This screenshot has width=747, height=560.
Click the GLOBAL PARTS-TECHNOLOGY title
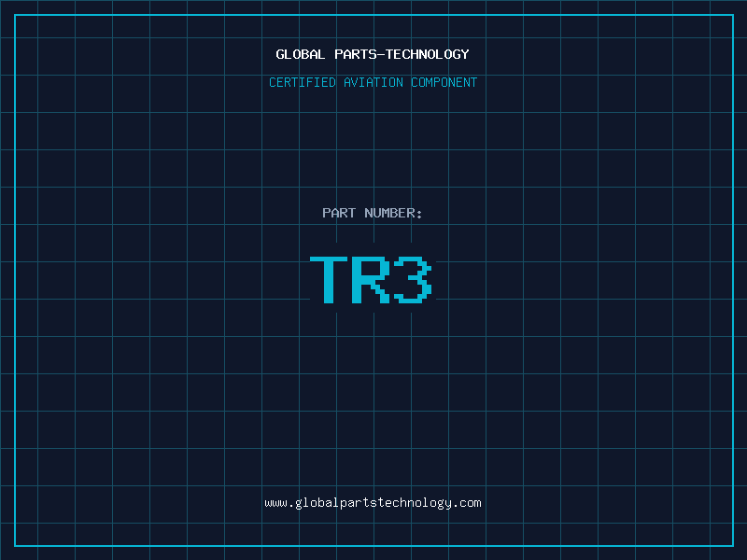tap(373, 54)
